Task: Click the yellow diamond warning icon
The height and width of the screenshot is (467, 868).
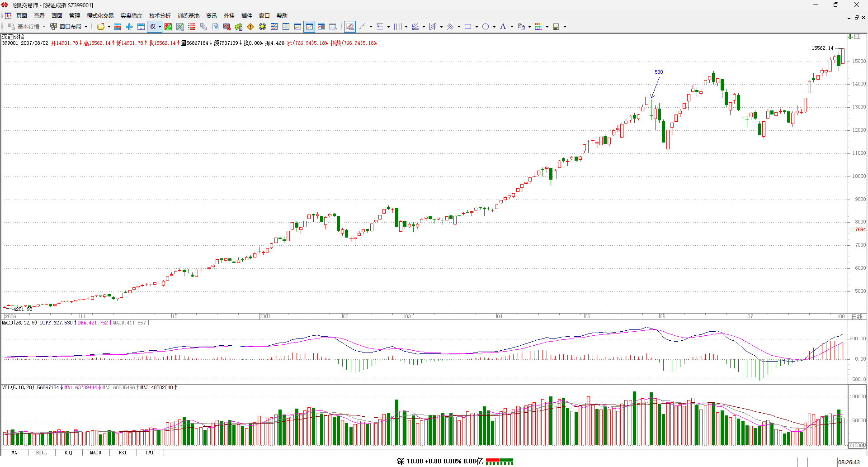Action: tap(250, 27)
